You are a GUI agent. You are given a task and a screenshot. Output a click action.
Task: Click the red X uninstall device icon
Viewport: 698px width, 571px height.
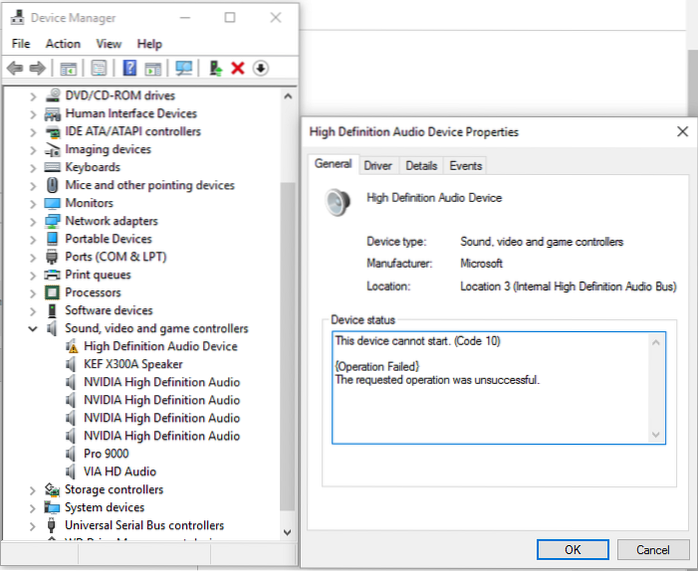[237, 68]
